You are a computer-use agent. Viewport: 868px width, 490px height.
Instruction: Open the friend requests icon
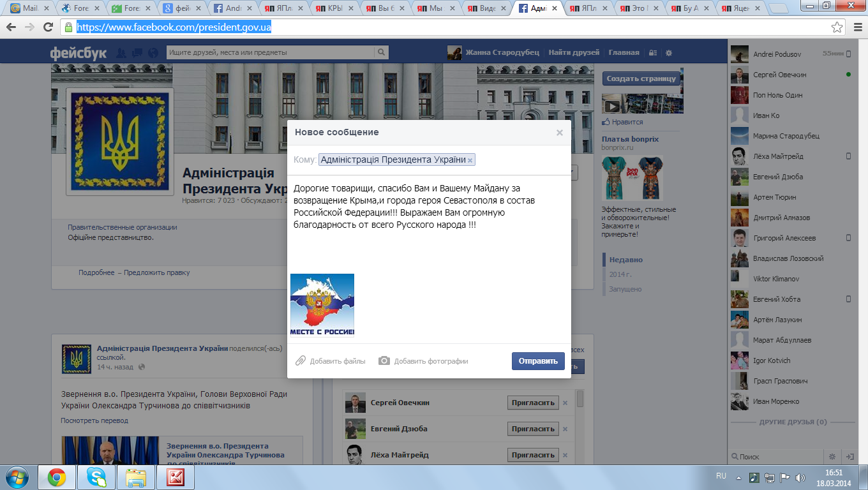click(121, 53)
